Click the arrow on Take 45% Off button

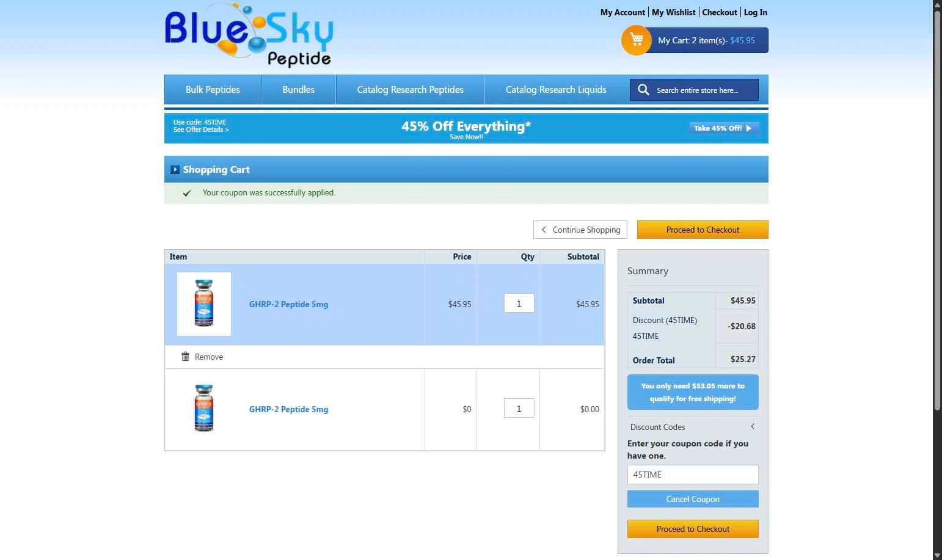(748, 128)
